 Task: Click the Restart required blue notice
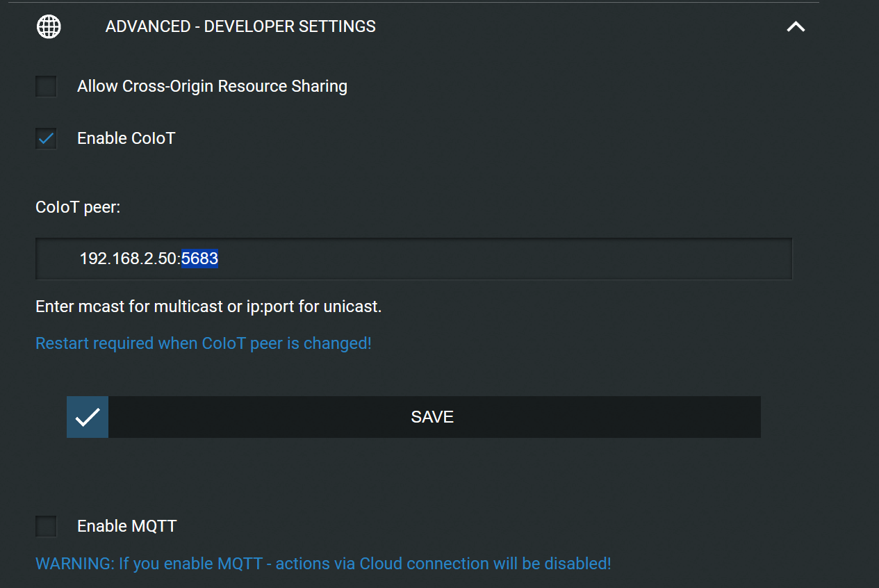point(204,343)
